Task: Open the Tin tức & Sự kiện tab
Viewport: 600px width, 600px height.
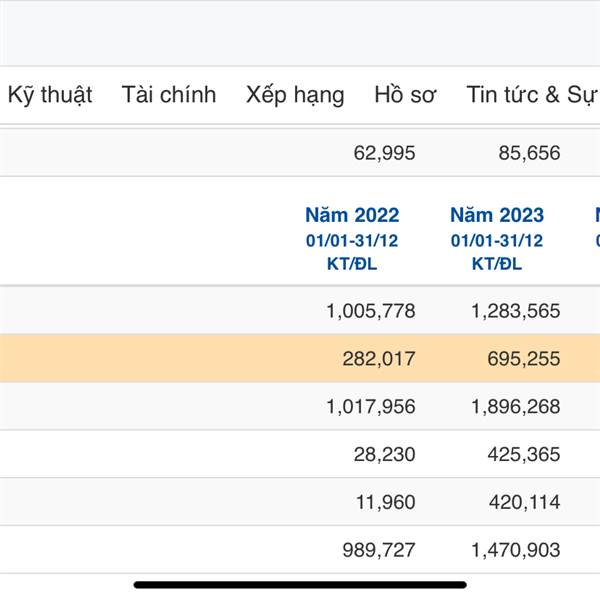Action: (x=530, y=95)
